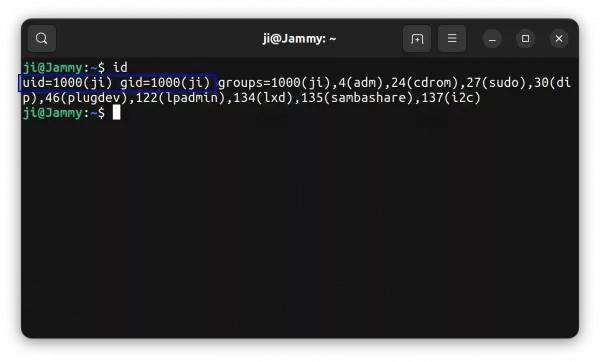Click the 122(lpadmin) group entry

click(180, 98)
